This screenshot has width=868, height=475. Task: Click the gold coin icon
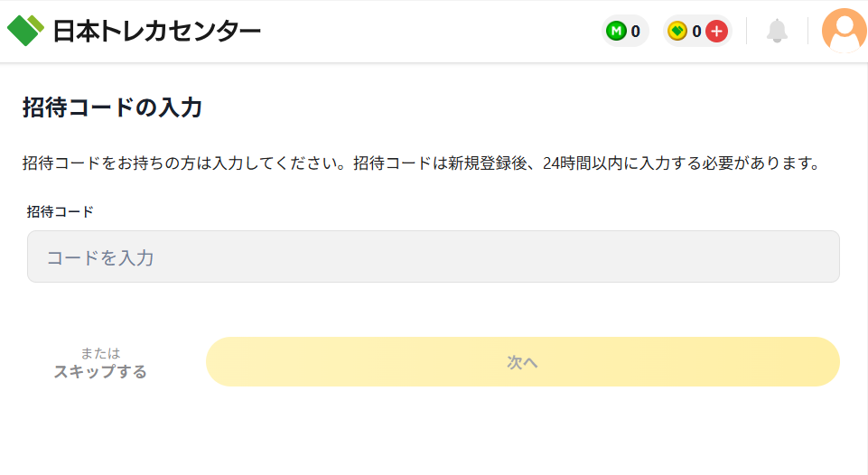tap(677, 32)
